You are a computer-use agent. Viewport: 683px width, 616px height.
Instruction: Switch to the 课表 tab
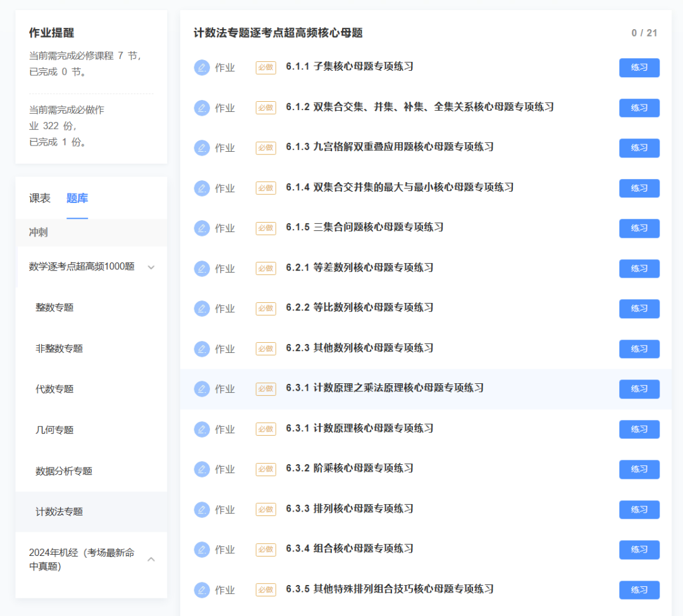tap(40, 197)
